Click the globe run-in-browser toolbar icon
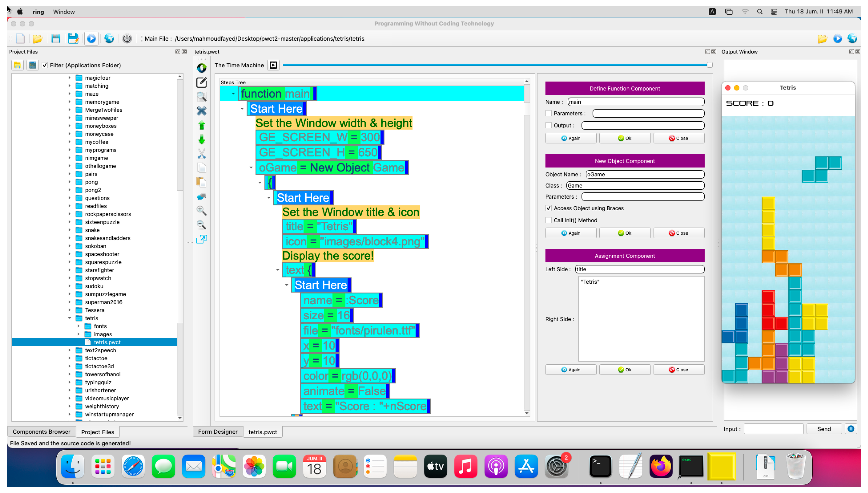 (109, 39)
